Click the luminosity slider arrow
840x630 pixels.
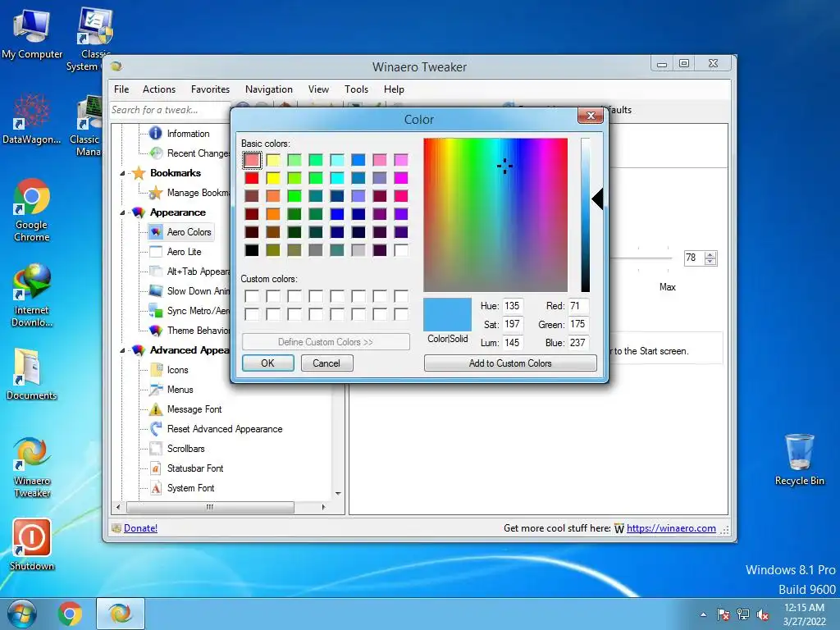point(597,199)
